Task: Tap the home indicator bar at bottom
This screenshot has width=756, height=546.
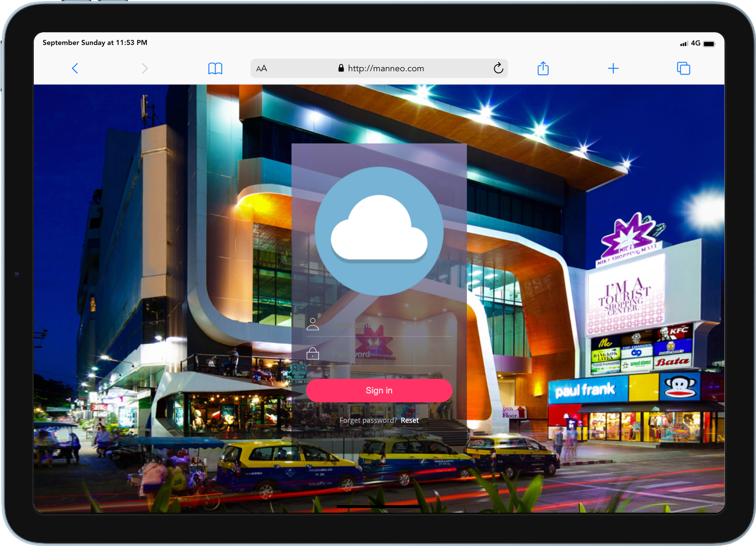Action: pos(379,506)
